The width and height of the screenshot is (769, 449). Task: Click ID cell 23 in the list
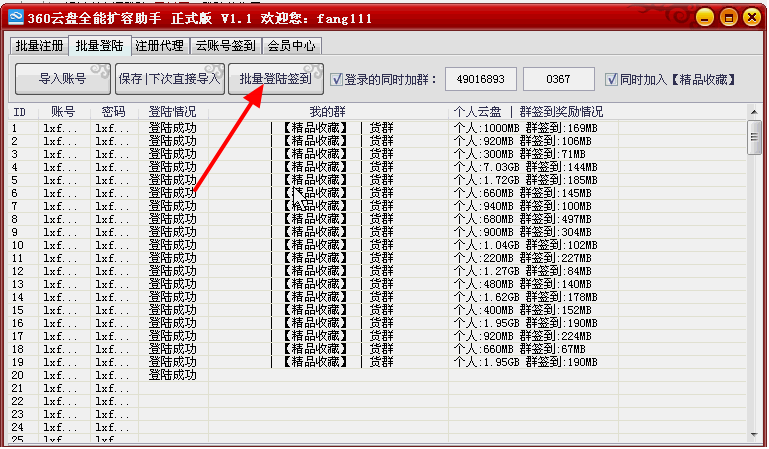point(18,414)
